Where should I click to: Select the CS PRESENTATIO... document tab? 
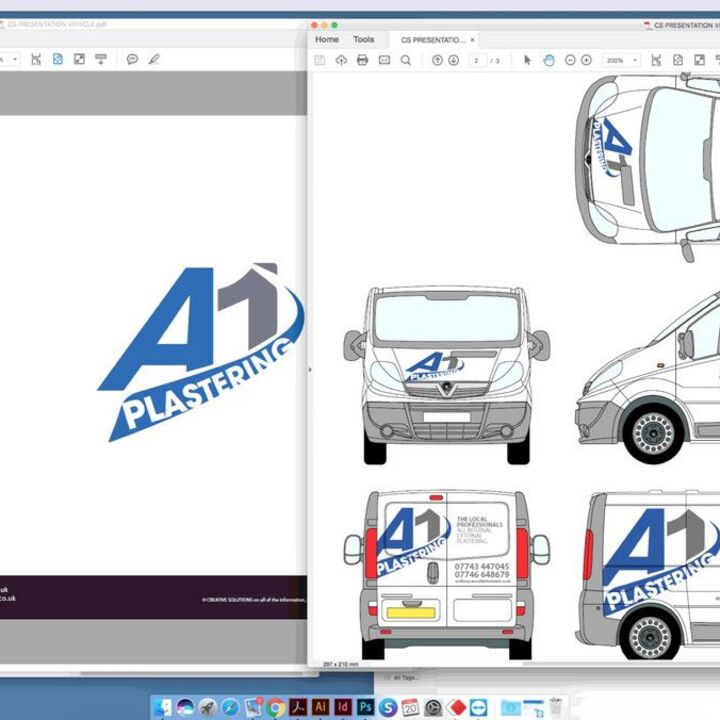coord(433,40)
